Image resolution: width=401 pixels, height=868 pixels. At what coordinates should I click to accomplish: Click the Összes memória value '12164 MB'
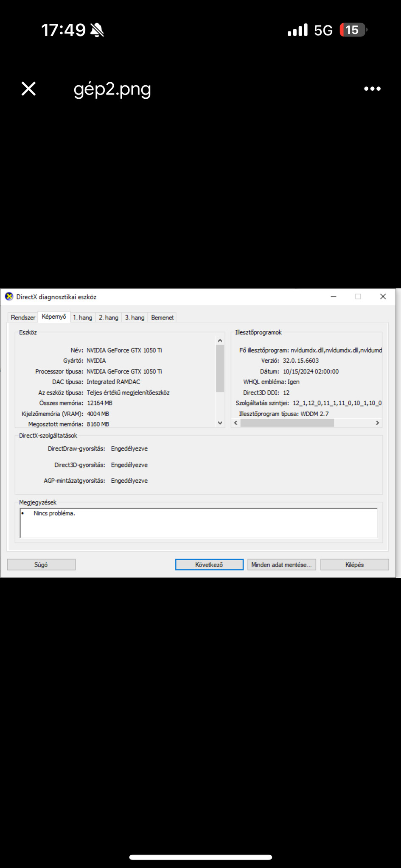click(100, 403)
